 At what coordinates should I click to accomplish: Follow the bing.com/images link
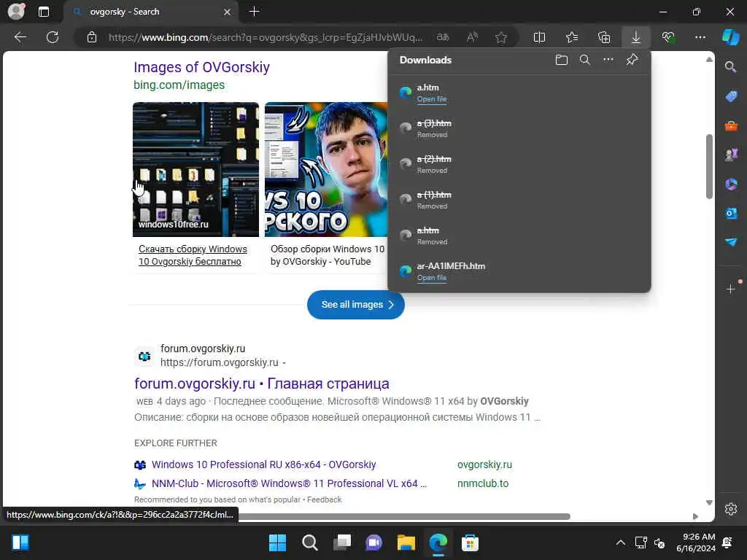coord(179,85)
